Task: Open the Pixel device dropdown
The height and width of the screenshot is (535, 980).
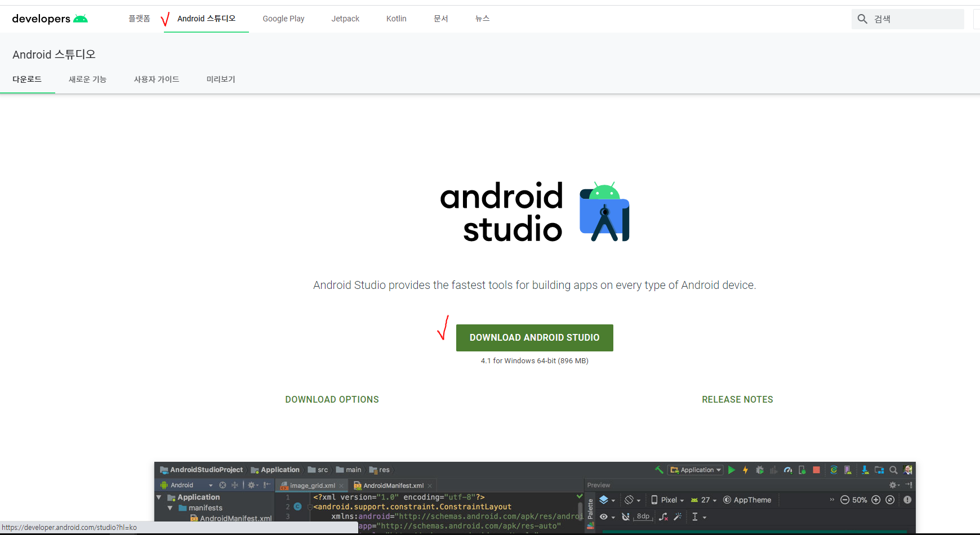Action: pos(667,500)
